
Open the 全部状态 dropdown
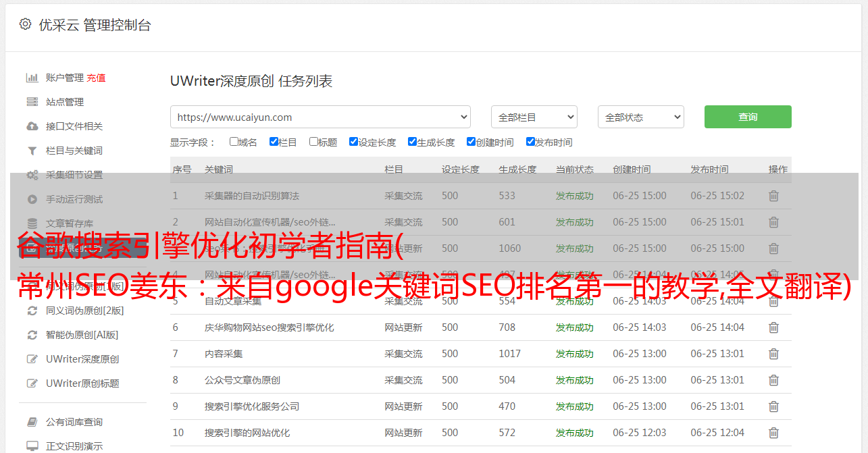pyautogui.click(x=641, y=117)
